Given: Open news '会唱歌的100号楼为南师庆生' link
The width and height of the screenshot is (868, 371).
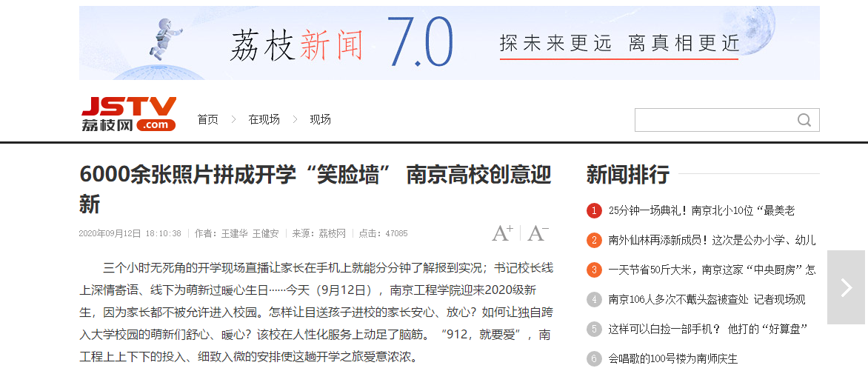Looking at the screenshot, I should 673,359.
